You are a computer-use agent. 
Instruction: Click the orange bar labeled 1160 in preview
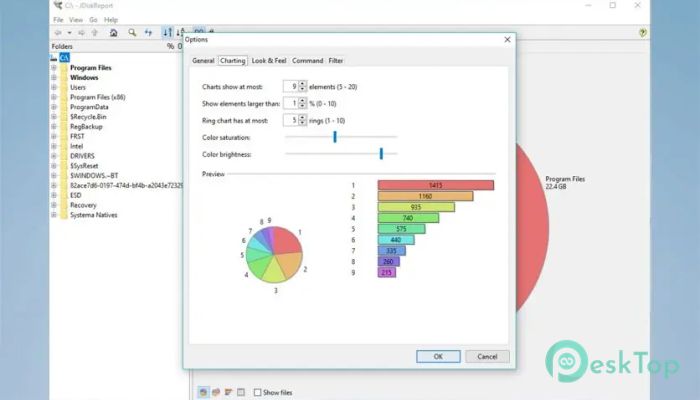tap(425, 196)
